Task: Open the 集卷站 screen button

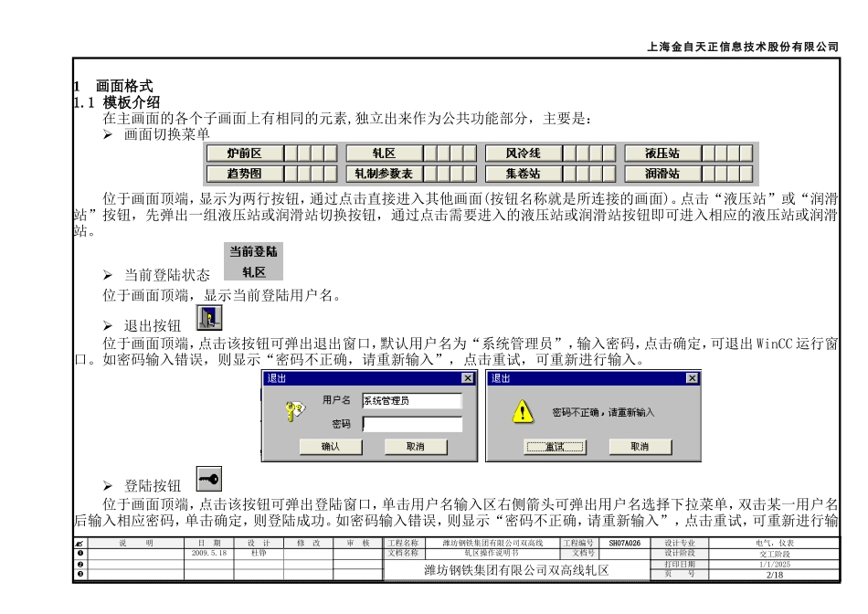Action: tap(524, 174)
